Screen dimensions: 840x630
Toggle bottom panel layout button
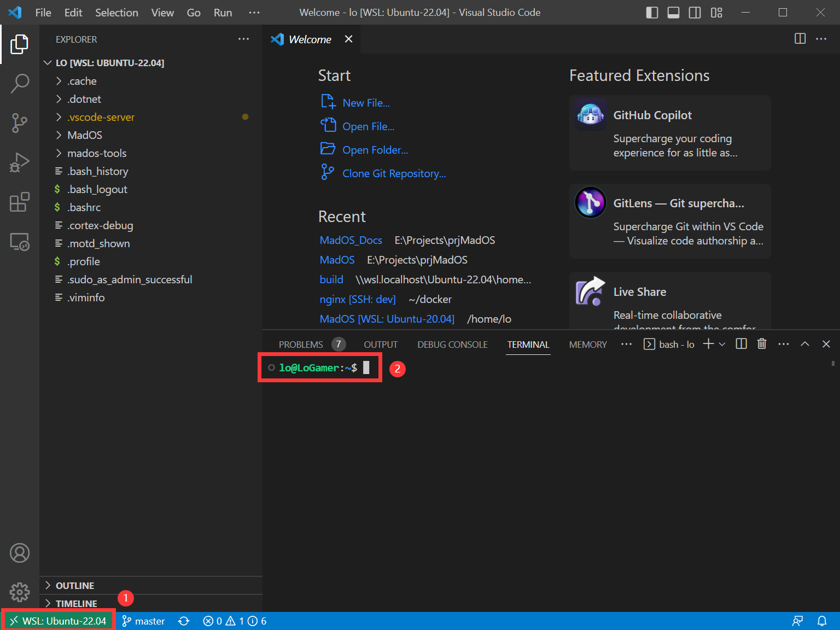point(673,13)
